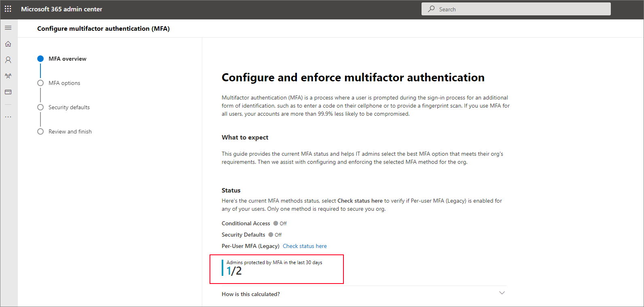Open the Teams & groups sidebar icon

coord(8,76)
